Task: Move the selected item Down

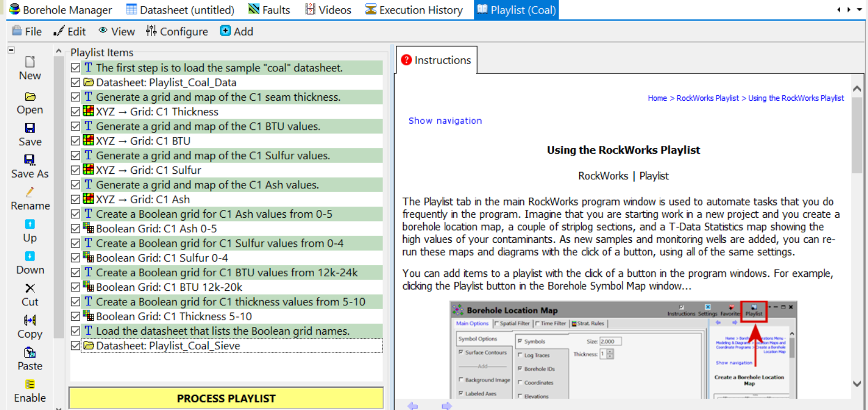Action: [x=30, y=256]
